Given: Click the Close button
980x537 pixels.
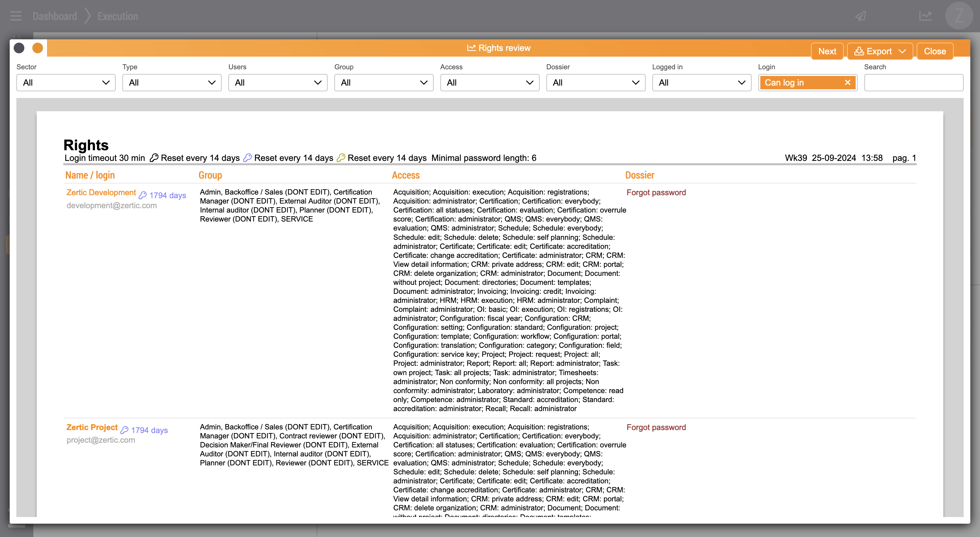Looking at the screenshot, I should [x=935, y=51].
